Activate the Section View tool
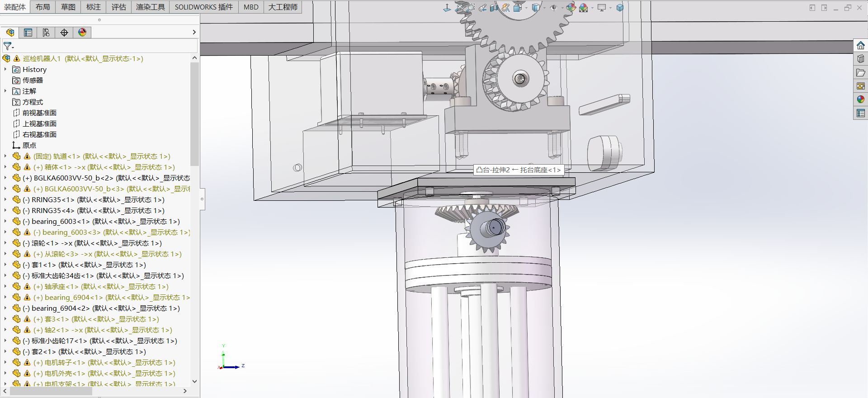Viewport: 868px width, 398px height. (x=494, y=8)
